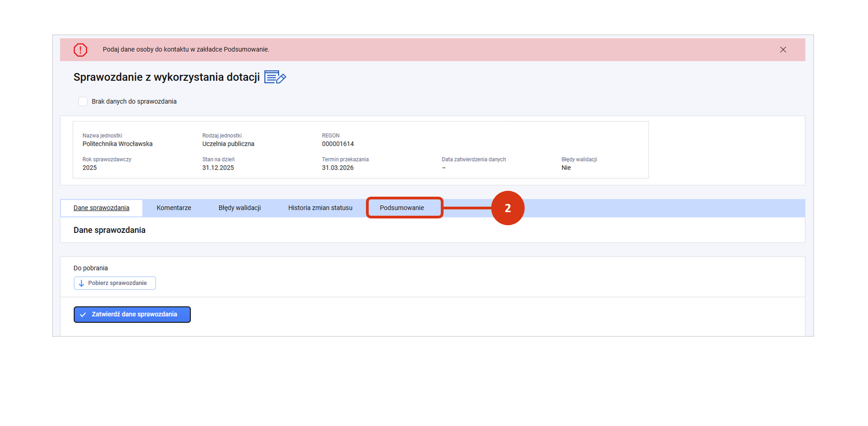Click the red warning icon in the alert

point(80,50)
